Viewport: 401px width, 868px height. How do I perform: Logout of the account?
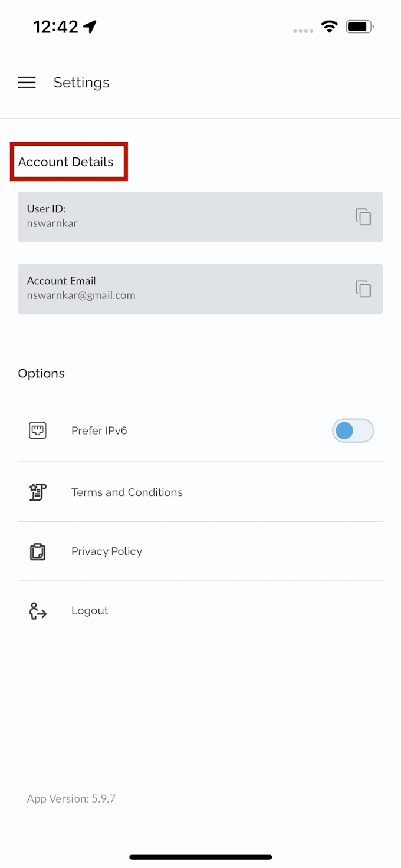(90, 611)
